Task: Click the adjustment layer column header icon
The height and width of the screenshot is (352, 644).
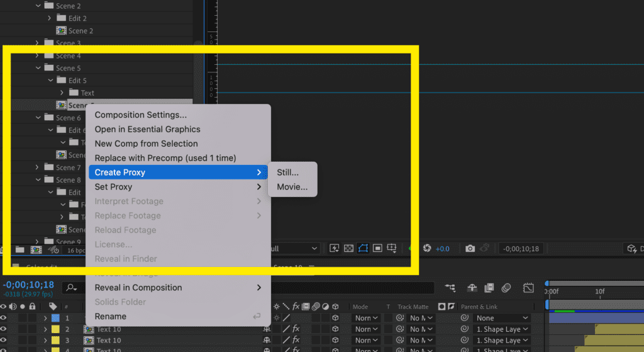Action: click(325, 307)
